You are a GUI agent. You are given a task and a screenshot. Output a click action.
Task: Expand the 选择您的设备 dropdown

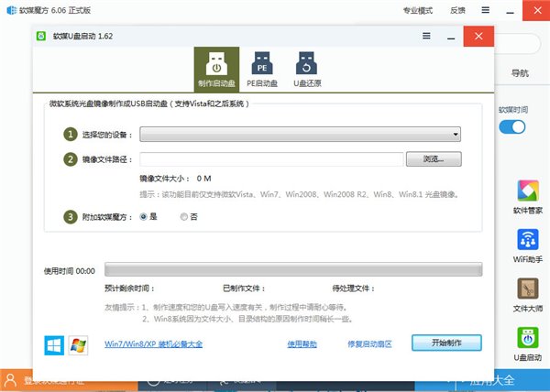coord(300,135)
